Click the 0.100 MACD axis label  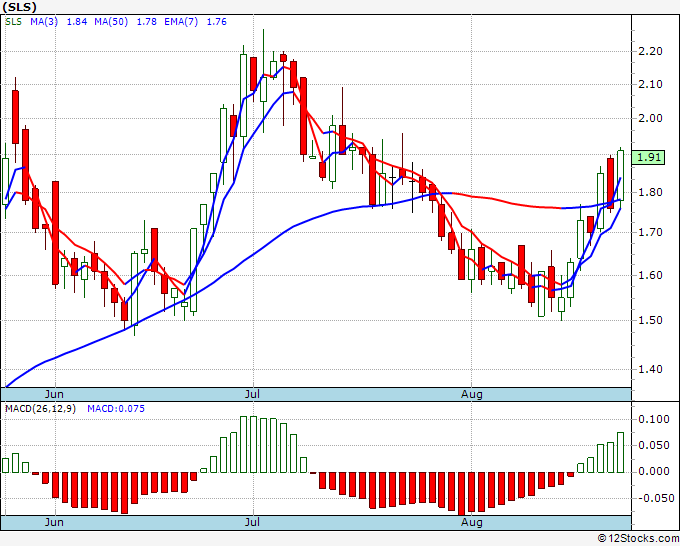point(654,419)
